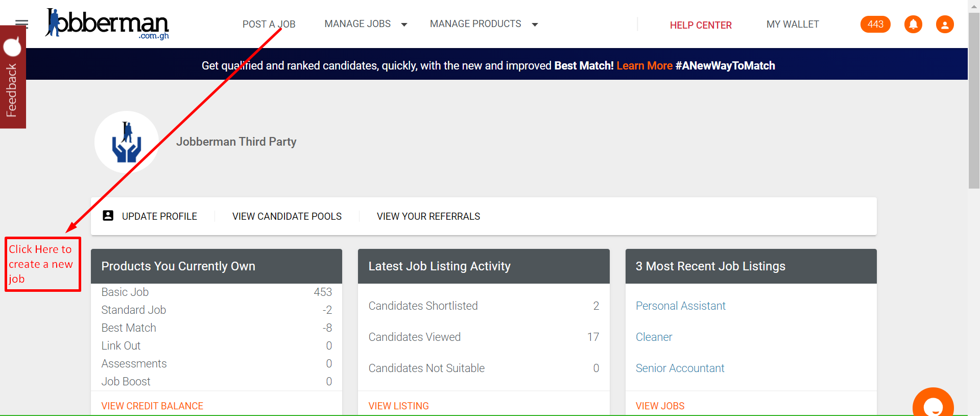This screenshot has width=980, height=416.
Task: Open View Your Referrals
Action: [428, 216]
